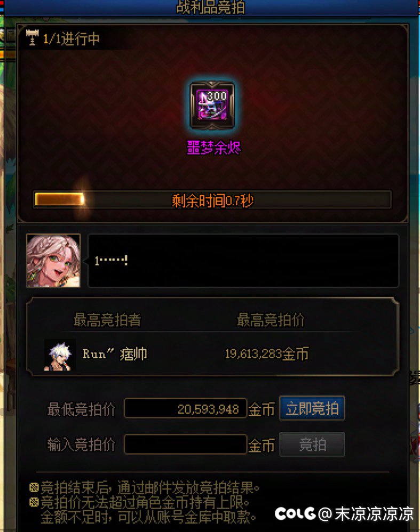420x532 pixels.
Task: Click the 最高竞拍者 column header
Action: click(x=107, y=320)
